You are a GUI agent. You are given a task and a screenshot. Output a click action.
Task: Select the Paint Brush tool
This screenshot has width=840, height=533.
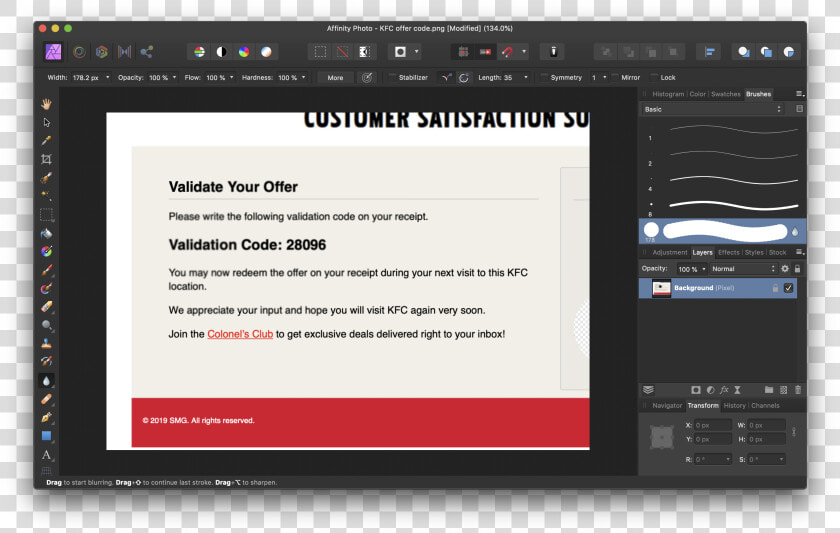point(47,269)
